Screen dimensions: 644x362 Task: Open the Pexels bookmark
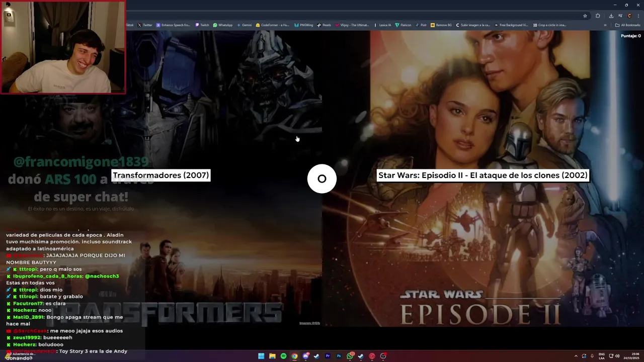pos(325,25)
